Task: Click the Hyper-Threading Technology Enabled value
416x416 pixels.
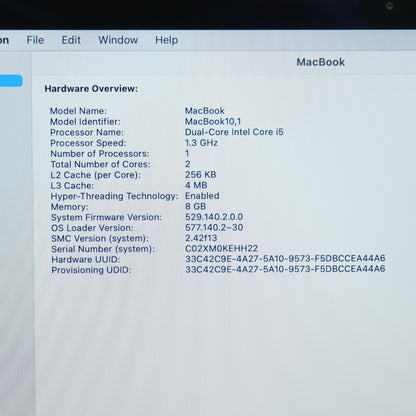Action: coord(202,196)
